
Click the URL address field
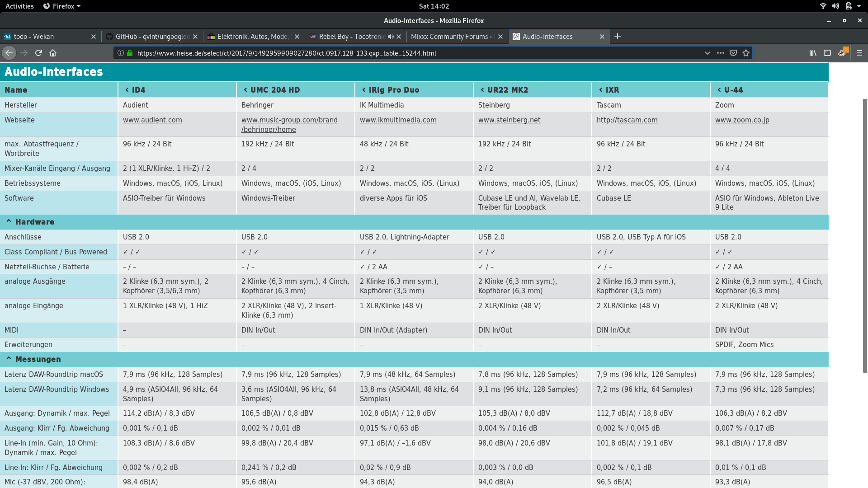(x=407, y=53)
